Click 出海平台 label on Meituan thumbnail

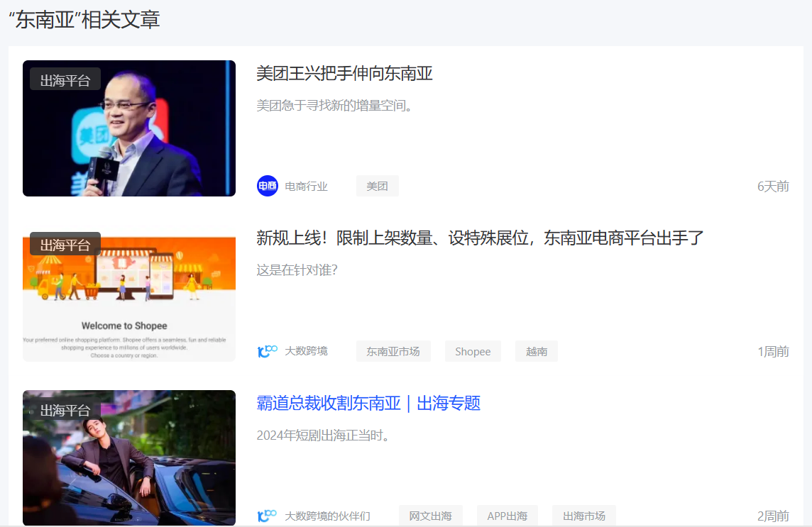(65, 79)
